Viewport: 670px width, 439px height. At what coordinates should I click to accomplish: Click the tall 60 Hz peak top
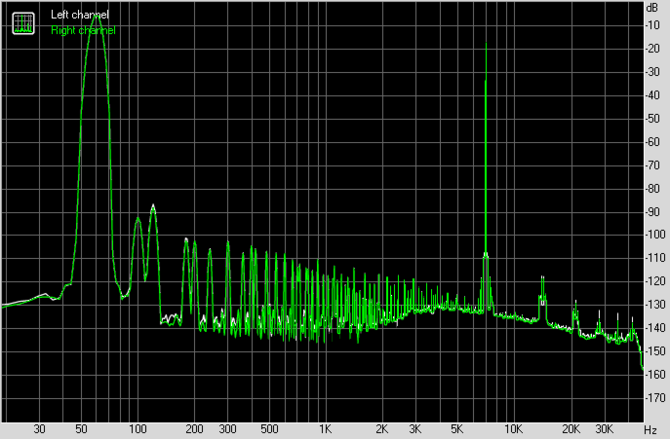96,15
